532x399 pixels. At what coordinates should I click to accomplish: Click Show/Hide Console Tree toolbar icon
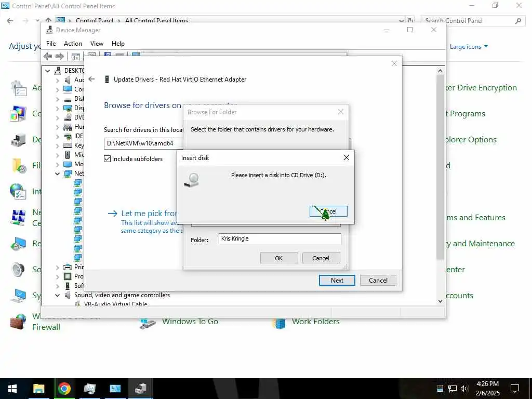(x=76, y=56)
